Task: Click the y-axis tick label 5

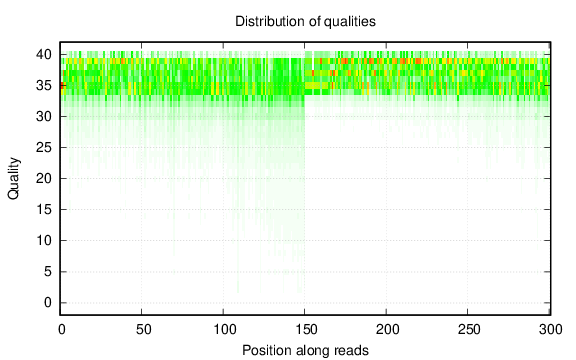Action: coord(48,272)
